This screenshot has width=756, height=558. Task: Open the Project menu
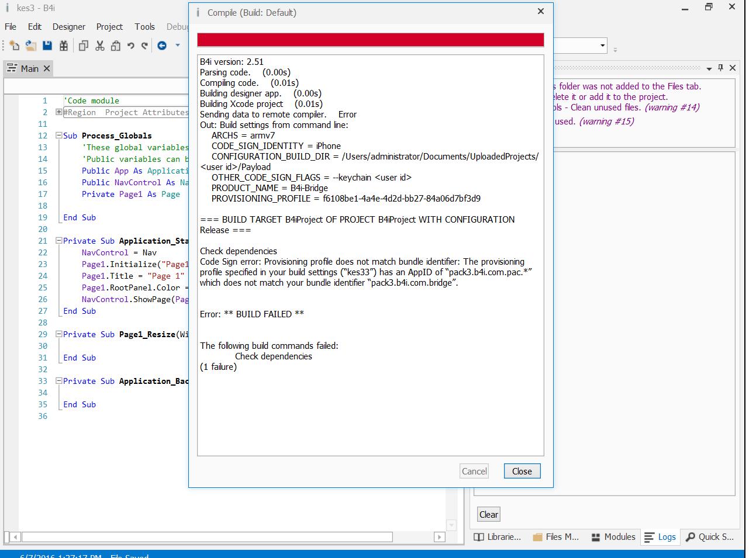pos(109,27)
